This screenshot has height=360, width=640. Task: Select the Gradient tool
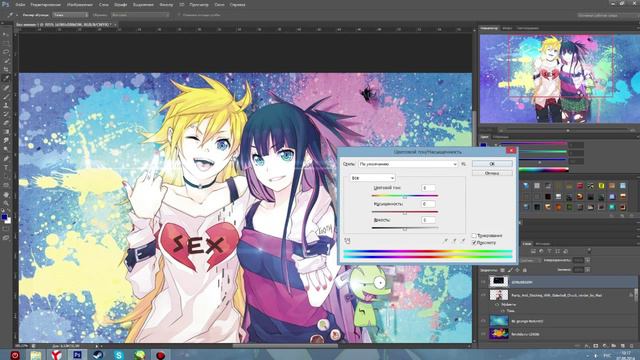[6, 132]
